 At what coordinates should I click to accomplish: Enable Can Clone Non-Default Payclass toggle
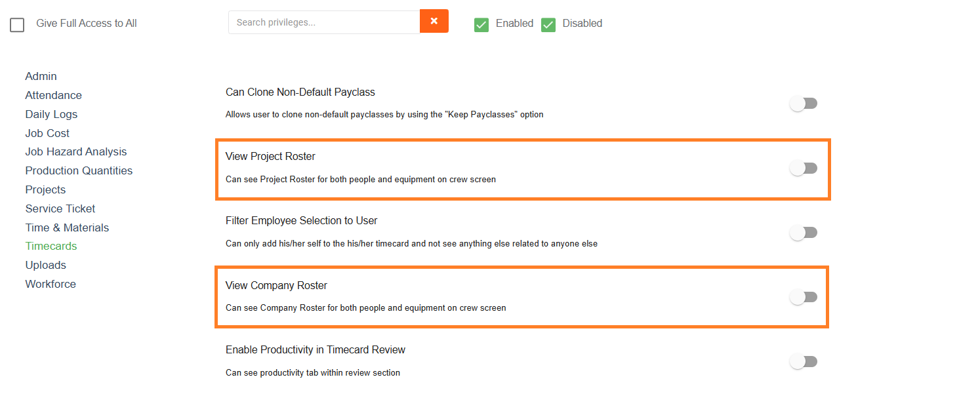click(x=804, y=104)
